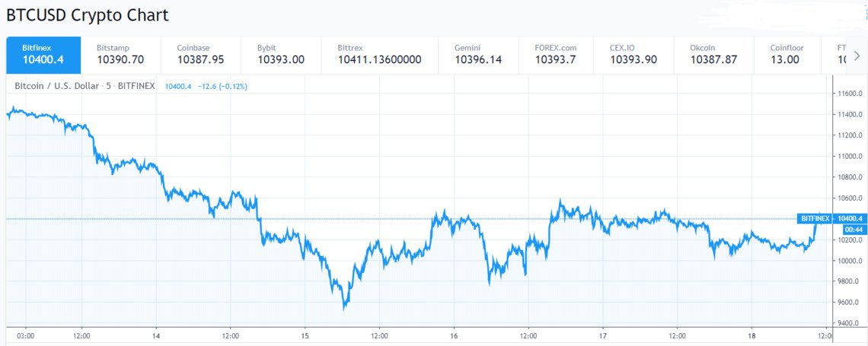
Task: Click the day 15 time axis marker
Action: tap(305, 335)
